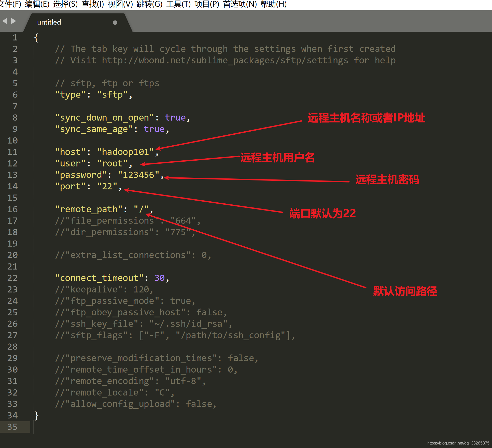Click true value of sync_same_age
The width and height of the screenshot is (492, 448).
click(x=154, y=129)
